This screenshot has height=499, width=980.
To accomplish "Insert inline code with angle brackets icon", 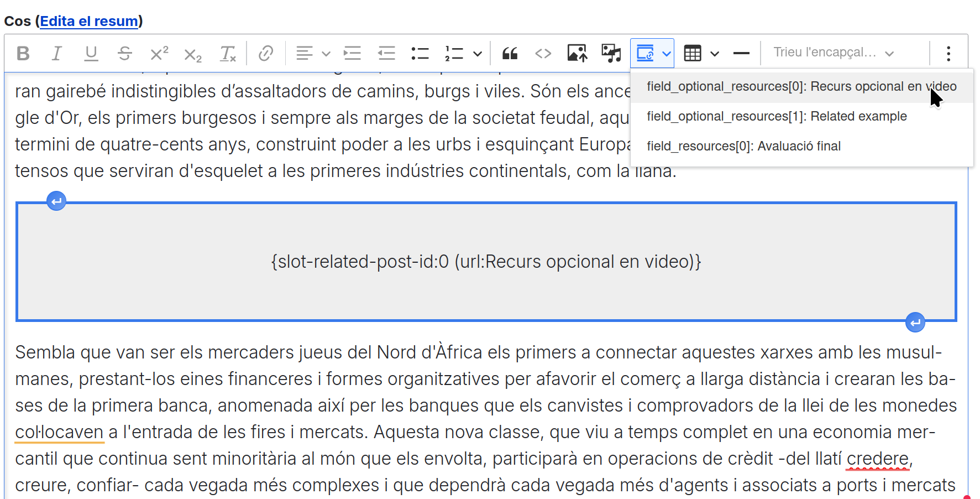I will click(x=543, y=54).
